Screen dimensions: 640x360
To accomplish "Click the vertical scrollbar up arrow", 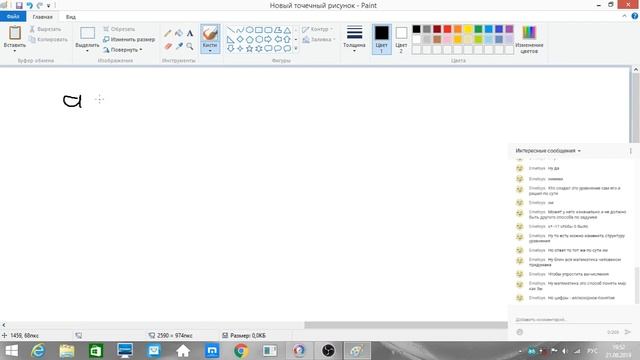I will point(636,70).
